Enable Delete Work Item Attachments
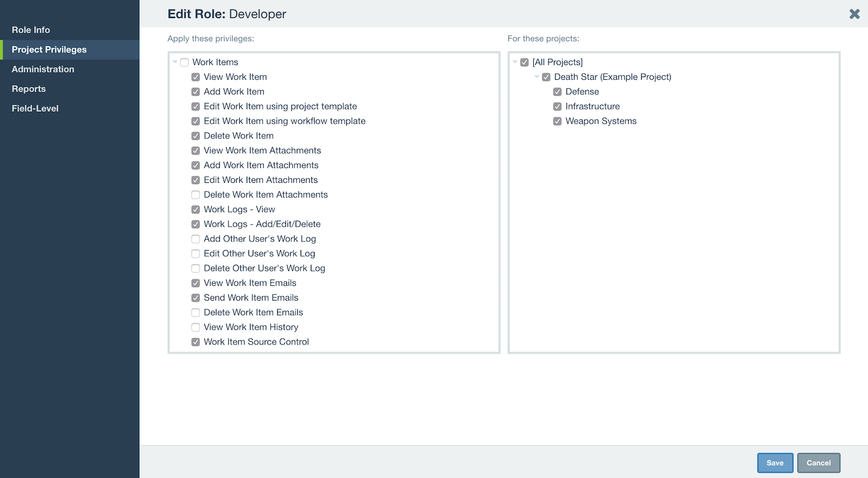The height and width of the screenshot is (478, 868). click(x=196, y=195)
